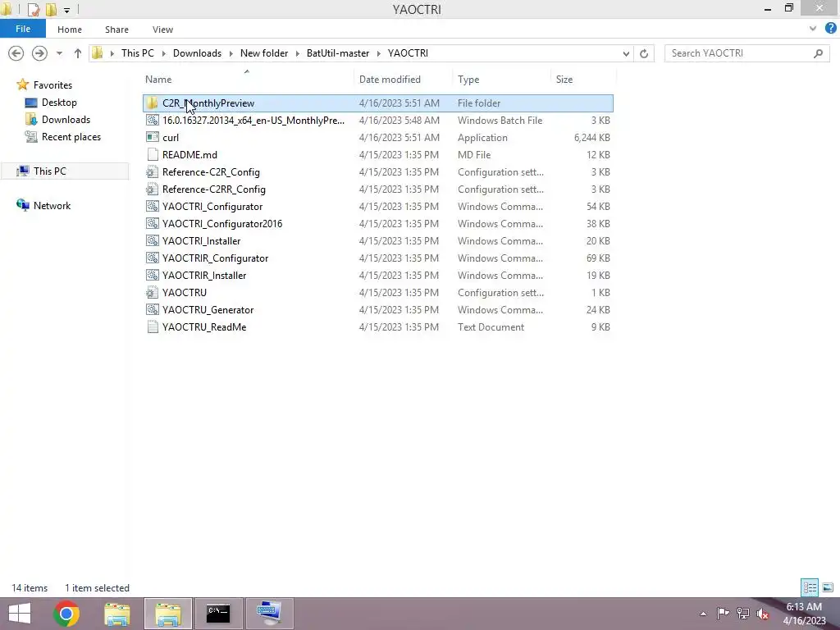Click the Properties quick access icon
Viewport: 840px width, 630px height.
point(33,10)
